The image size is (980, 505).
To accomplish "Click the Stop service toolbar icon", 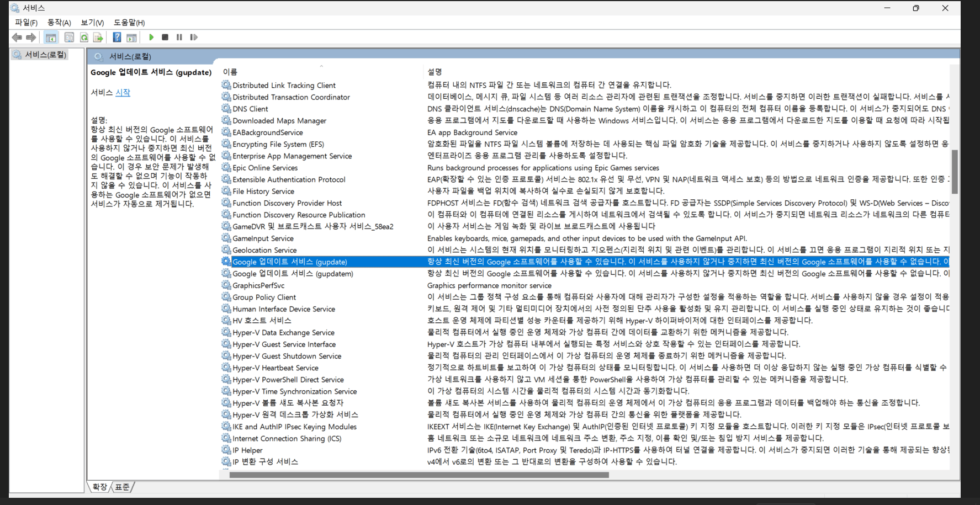I will click(165, 38).
